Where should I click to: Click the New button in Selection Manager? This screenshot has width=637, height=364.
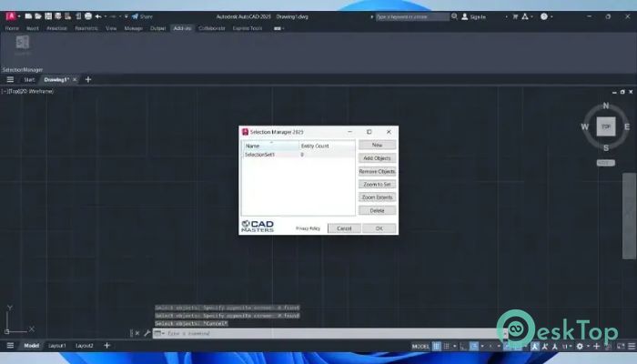click(x=377, y=145)
